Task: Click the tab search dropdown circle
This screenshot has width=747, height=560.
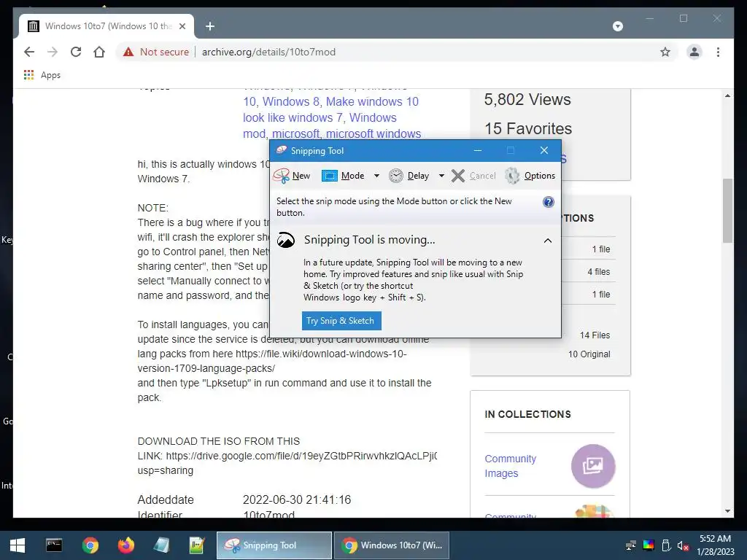Action: (617, 26)
